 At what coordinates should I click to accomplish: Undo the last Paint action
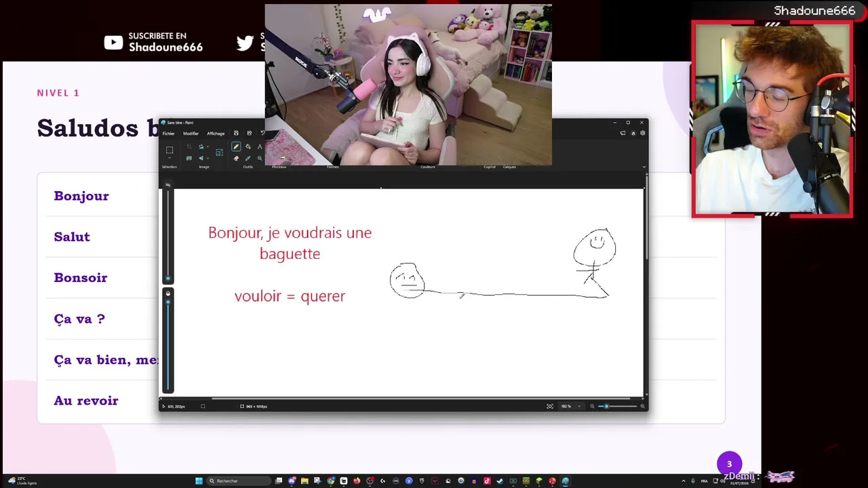[x=262, y=133]
